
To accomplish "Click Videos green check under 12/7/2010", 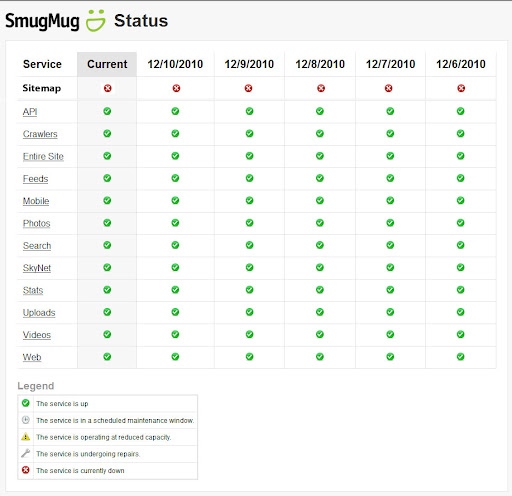I will coord(390,334).
